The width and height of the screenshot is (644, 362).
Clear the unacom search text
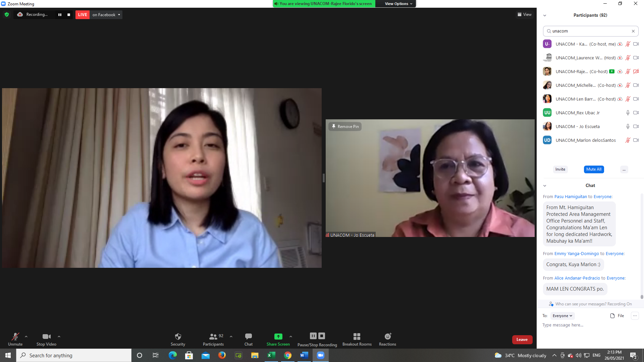pos(633,31)
